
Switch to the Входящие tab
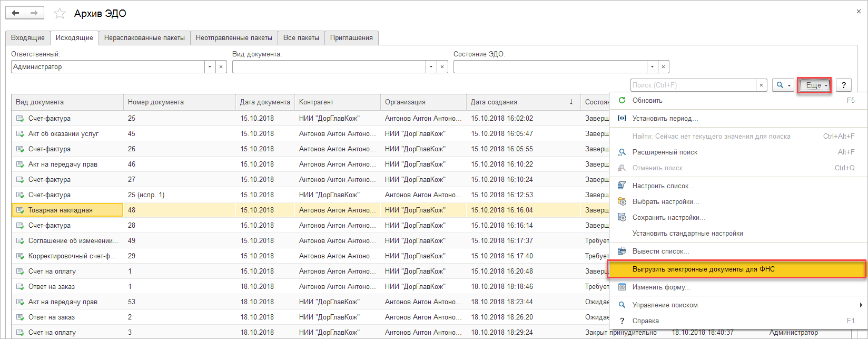28,38
